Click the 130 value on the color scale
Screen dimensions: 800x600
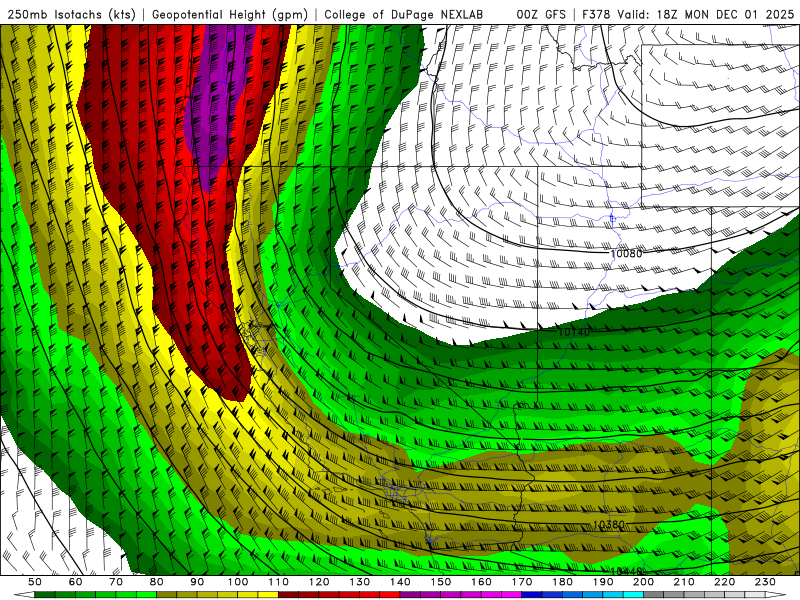pyautogui.click(x=359, y=582)
